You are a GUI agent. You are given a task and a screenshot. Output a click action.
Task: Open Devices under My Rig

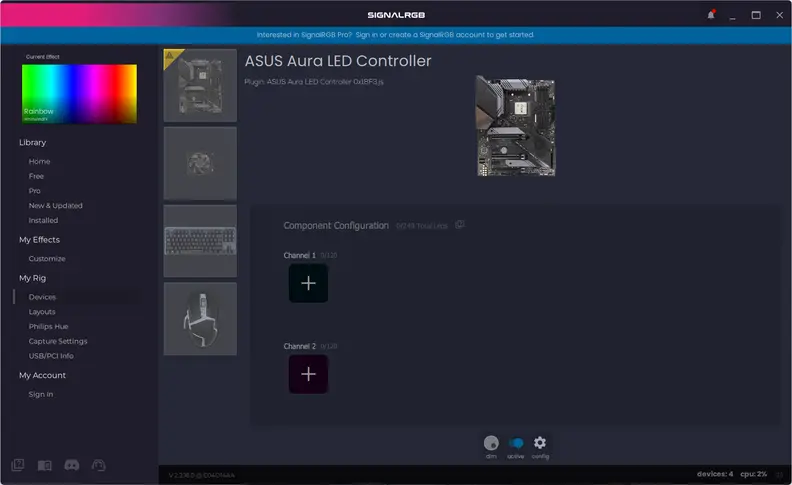42,297
